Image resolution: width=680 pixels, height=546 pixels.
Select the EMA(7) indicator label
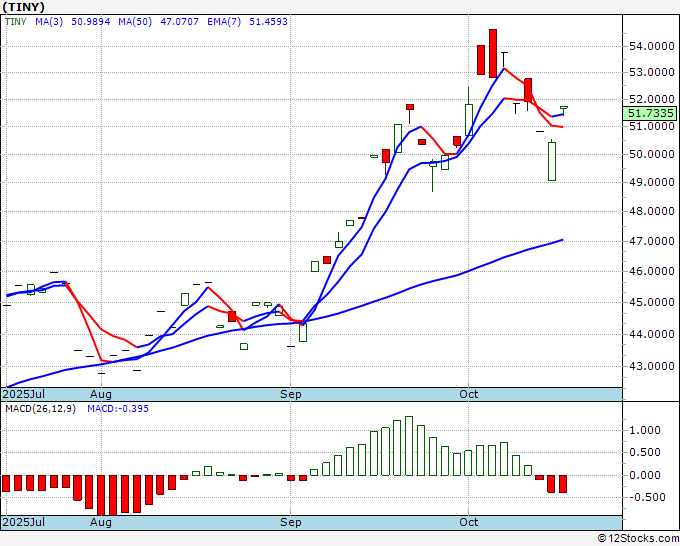tap(224, 22)
